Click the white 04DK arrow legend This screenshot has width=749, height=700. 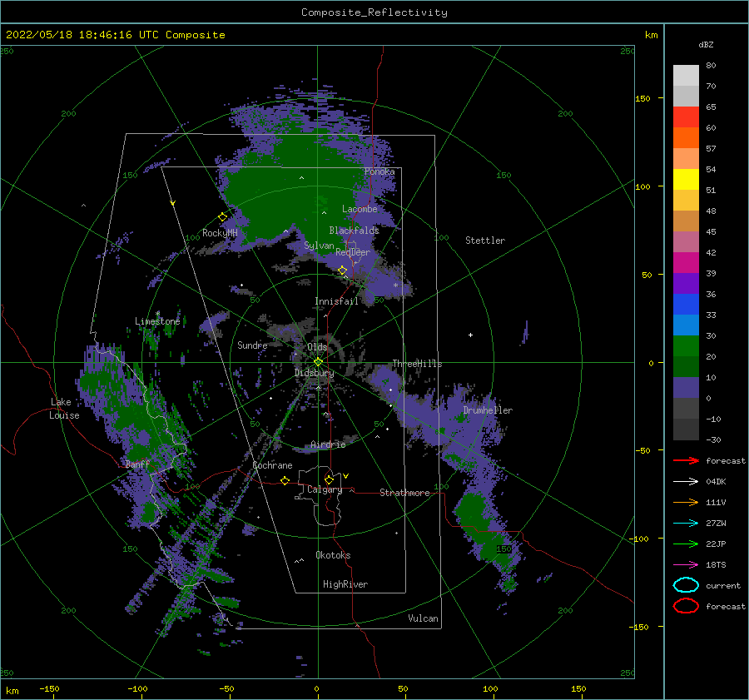686,482
